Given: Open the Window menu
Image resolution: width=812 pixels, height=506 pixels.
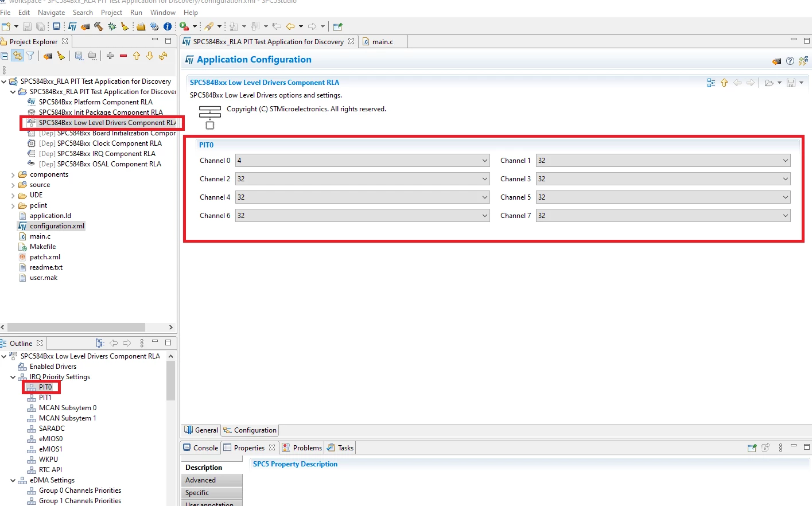Looking at the screenshot, I should 163,12.
